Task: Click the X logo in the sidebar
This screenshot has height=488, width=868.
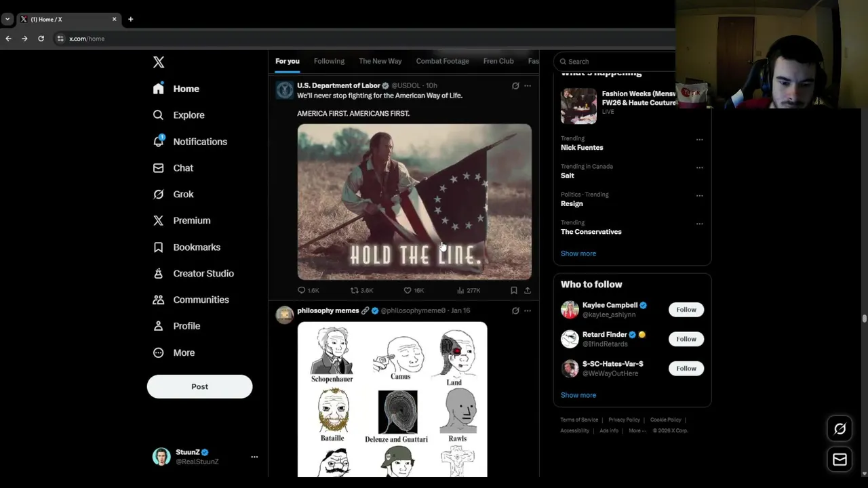Action: (159, 62)
